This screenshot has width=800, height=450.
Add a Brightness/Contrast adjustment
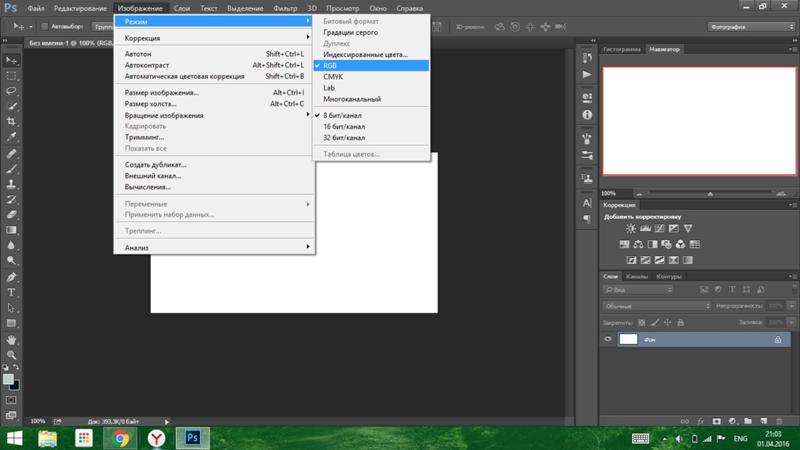631,229
